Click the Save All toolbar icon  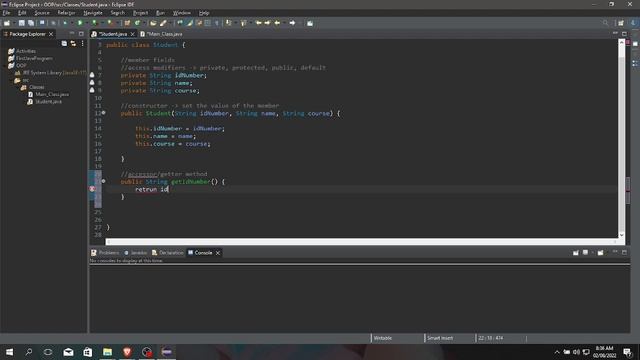click(31, 23)
